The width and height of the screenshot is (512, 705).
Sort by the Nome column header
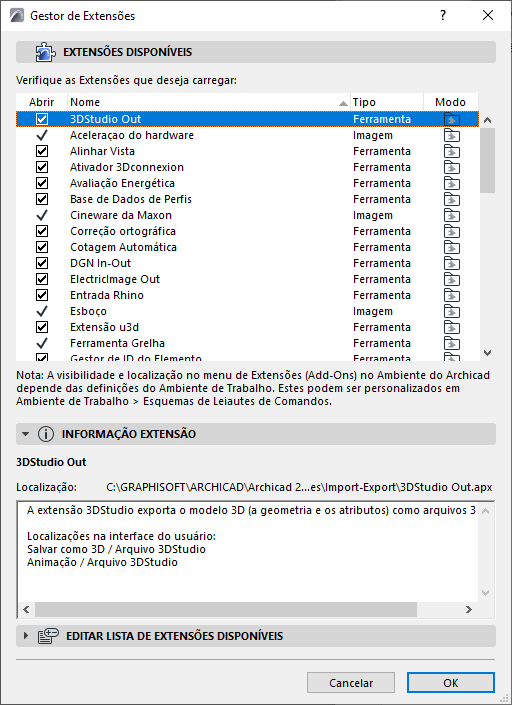[209, 102]
